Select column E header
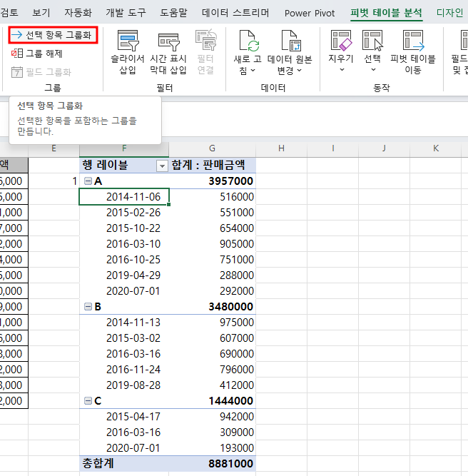 pos(54,148)
